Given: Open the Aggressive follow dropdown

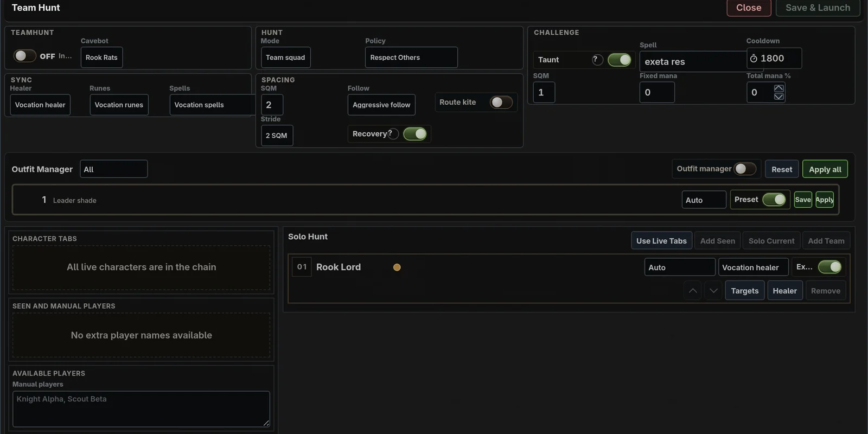Looking at the screenshot, I should tap(381, 105).
